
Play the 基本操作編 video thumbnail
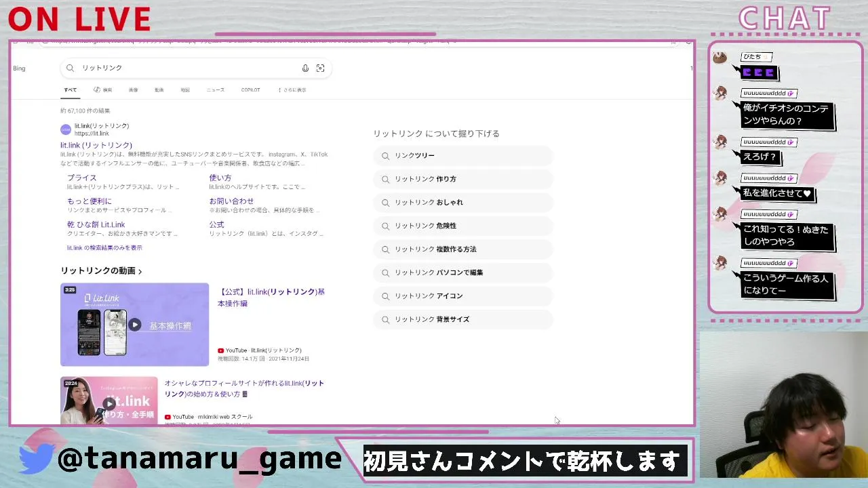click(x=134, y=325)
